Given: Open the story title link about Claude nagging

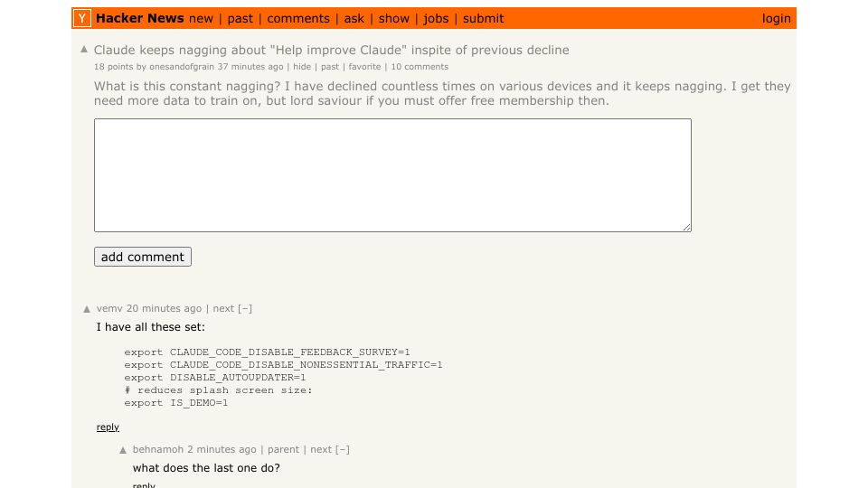Looking at the screenshot, I should tap(331, 50).
